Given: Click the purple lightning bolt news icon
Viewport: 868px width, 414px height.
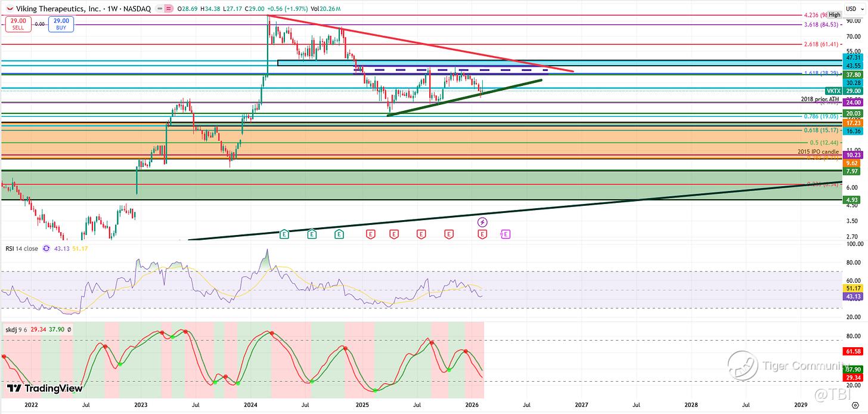Looking at the screenshot, I should pyautogui.click(x=482, y=222).
